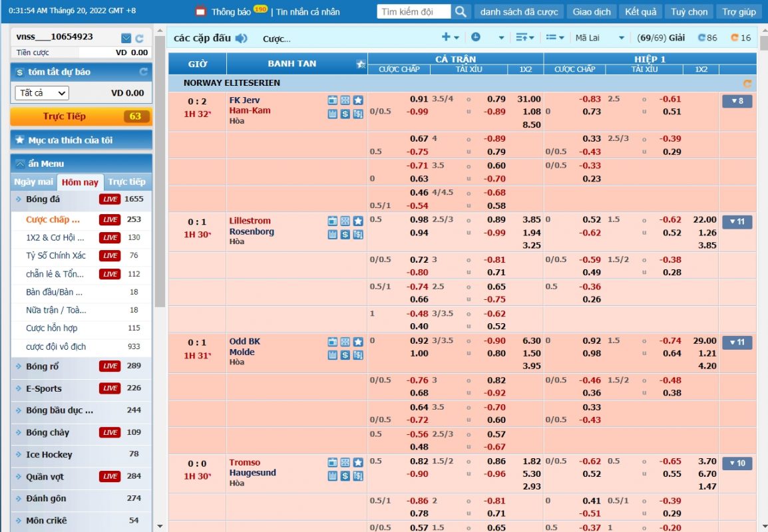Viewport: 768px width, 532px height.
Task: Open the account mail envelope icon
Action: click(126, 38)
